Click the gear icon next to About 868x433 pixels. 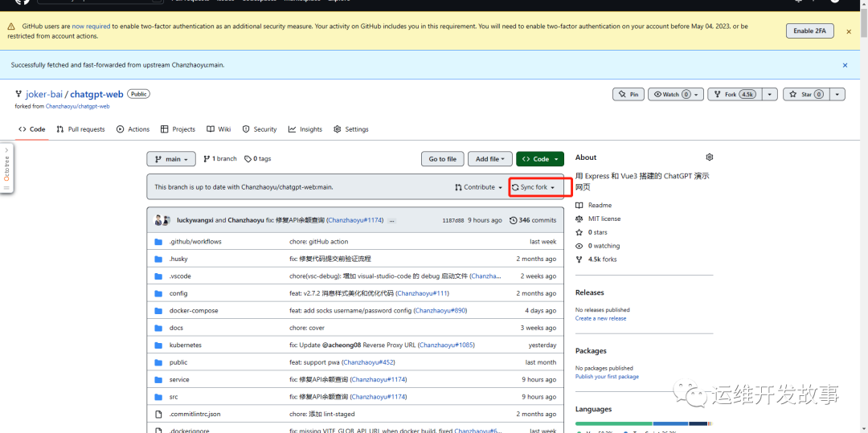point(710,157)
